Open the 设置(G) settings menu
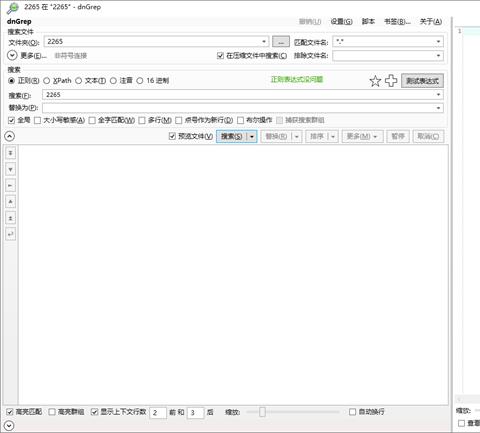Screen dimensions: 480x433 (x=341, y=22)
